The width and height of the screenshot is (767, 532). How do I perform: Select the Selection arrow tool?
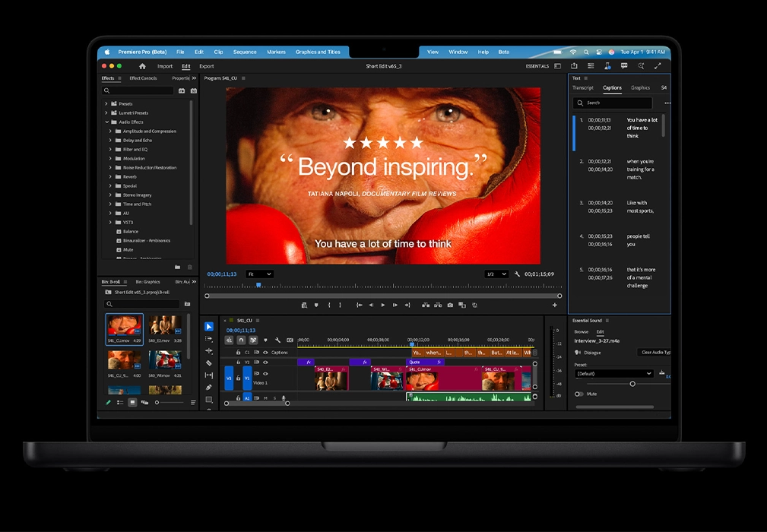pyautogui.click(x=209, y=327)
